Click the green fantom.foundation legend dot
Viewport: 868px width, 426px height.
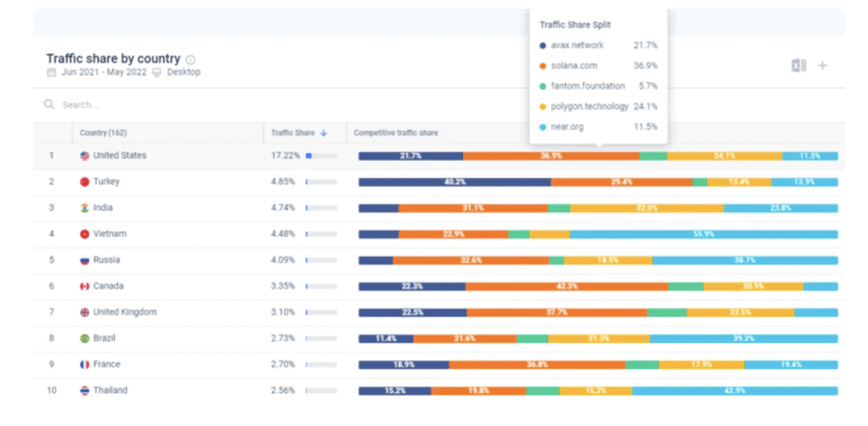[543, 86]
